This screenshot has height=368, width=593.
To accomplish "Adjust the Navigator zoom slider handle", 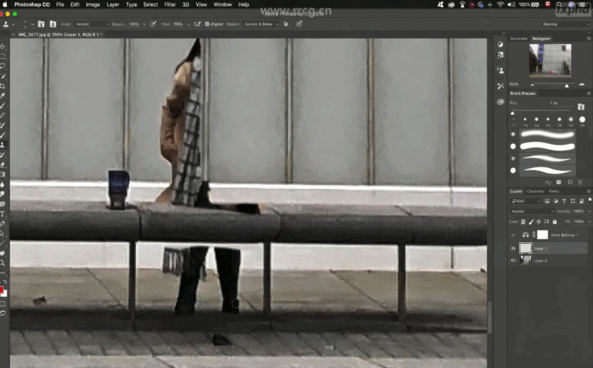I will pyautogui.click(x=567, y=85).
